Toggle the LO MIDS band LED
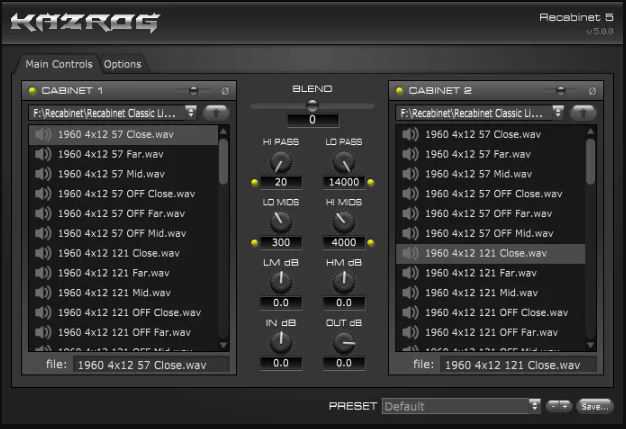626x429 pixels. 254,243
